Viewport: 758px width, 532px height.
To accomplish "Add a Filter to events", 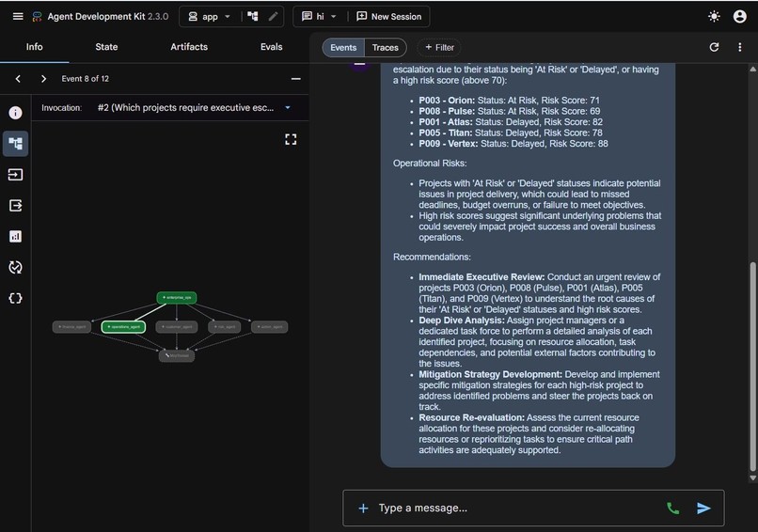I will 439,47.
